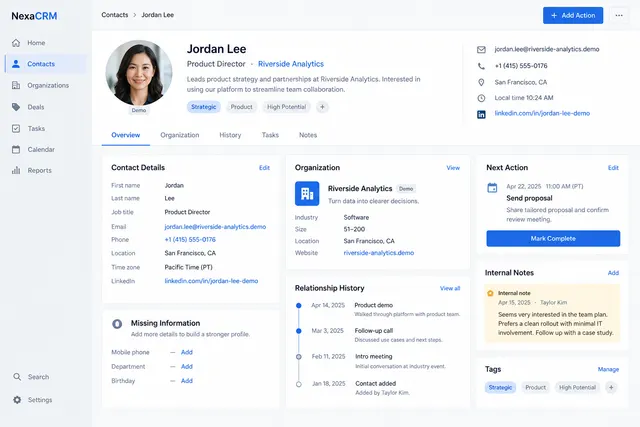
Task: Click the plus tag button in profile header
Action: pos(322,107)
